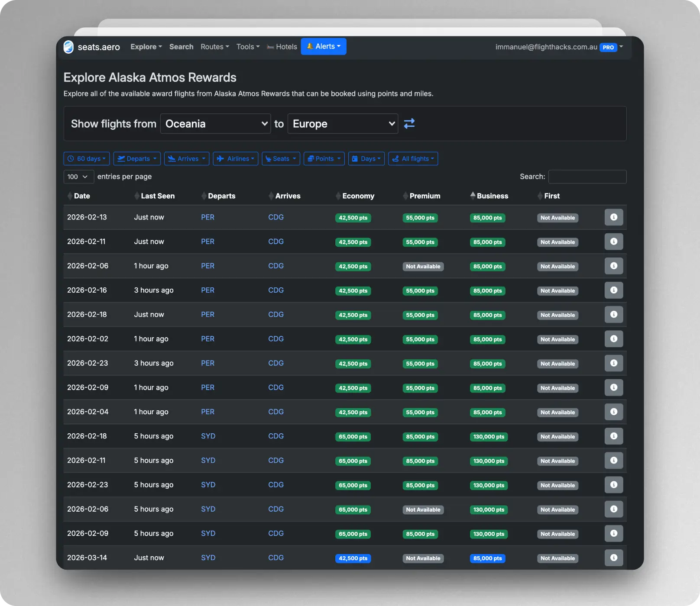Click the PRO badge

(608, 47)
